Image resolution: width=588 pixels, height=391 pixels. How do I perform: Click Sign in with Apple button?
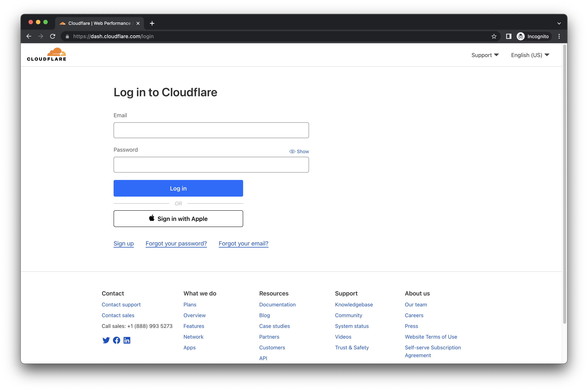coord(178,218)
